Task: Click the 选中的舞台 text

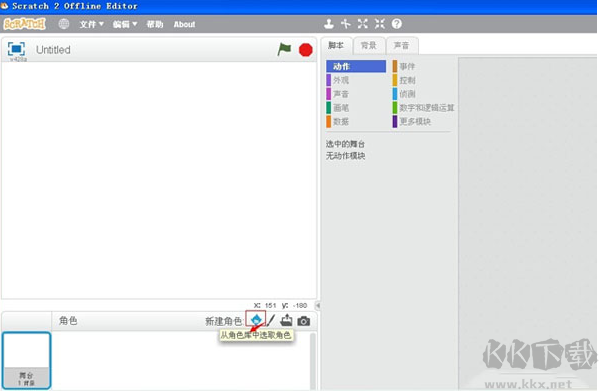Action: click(345, 144)
